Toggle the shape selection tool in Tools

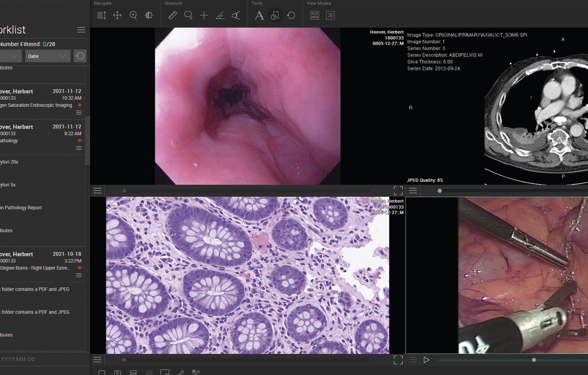275,15
